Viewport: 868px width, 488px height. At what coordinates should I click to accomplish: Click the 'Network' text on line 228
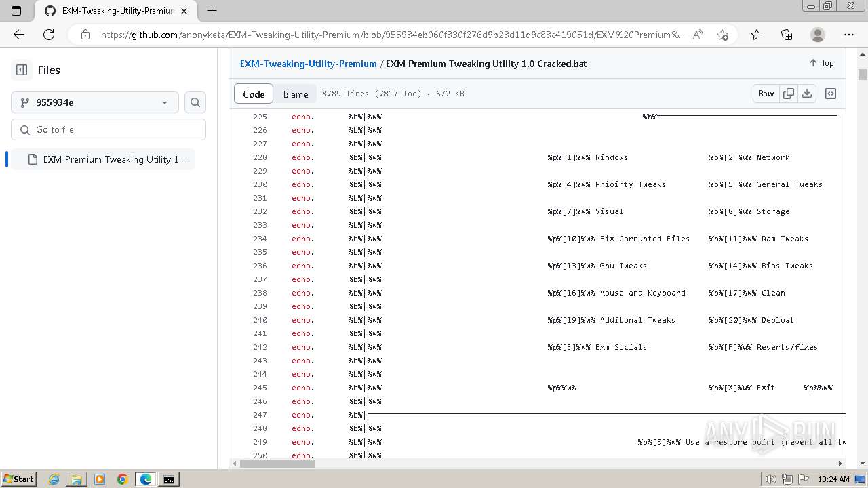[773, 157]
